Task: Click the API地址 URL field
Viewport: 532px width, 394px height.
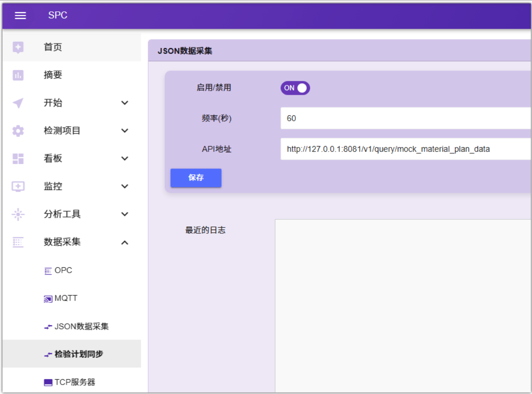Action: pyautogui.click(x=404, y=149)
